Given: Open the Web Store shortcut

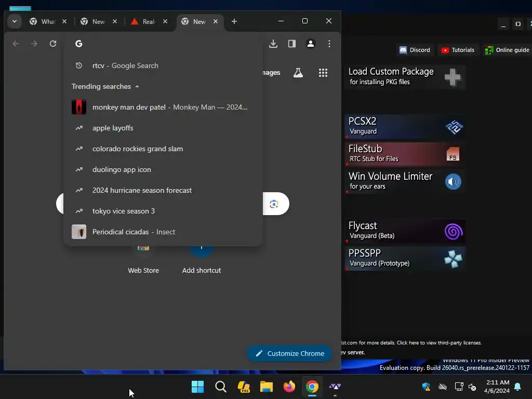Looking at the screenshot, I should click(143, 260).
